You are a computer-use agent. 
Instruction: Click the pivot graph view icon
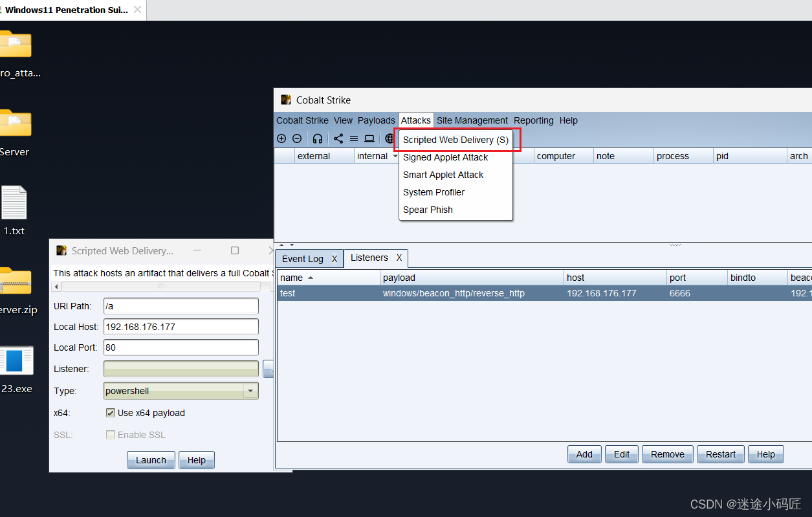[338, 138]
